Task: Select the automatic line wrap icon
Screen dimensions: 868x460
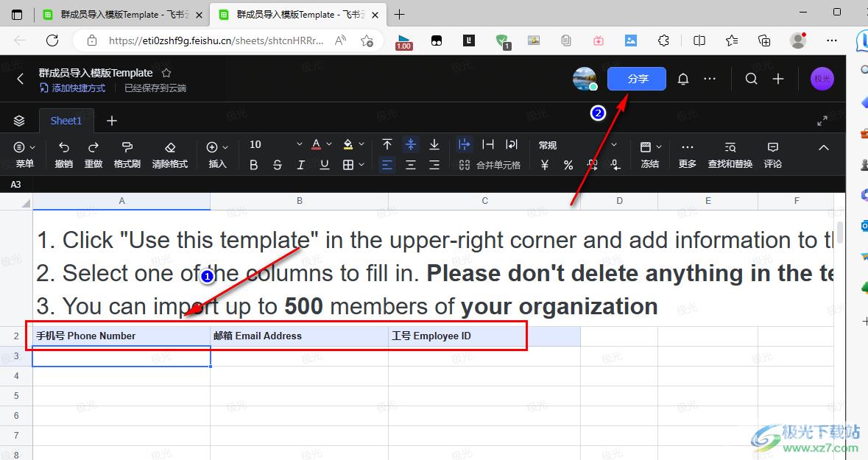Action: click(512, 144)
